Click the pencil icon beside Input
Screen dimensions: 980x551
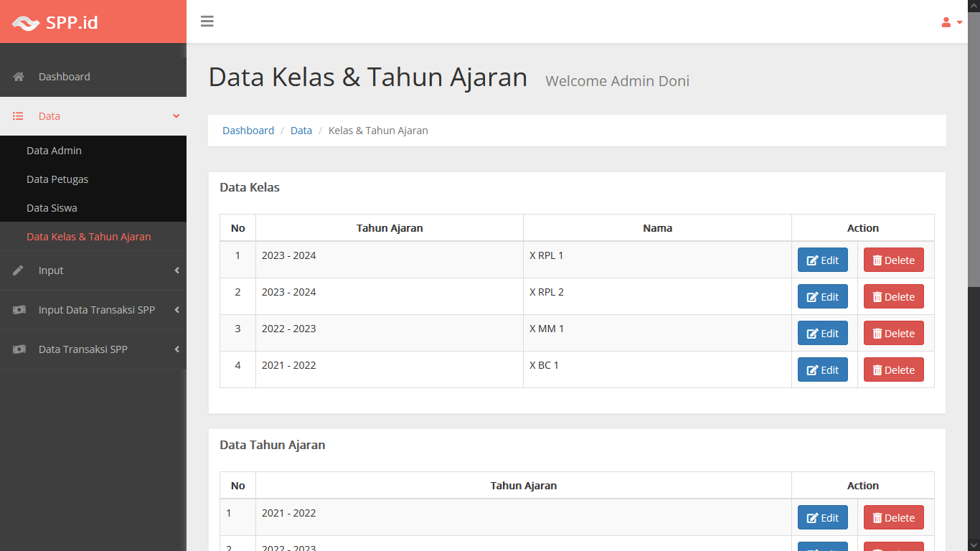click(19, 270)
